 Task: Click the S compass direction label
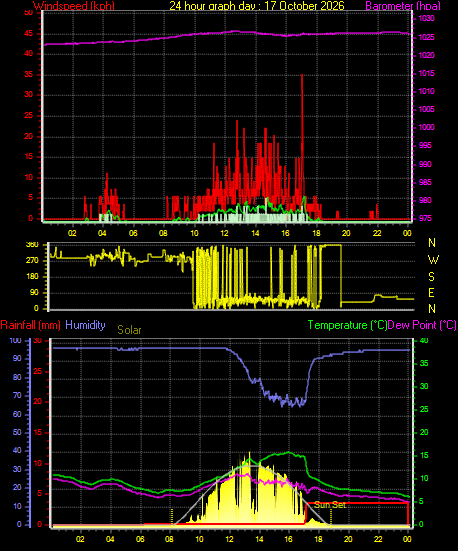point(432,277)
